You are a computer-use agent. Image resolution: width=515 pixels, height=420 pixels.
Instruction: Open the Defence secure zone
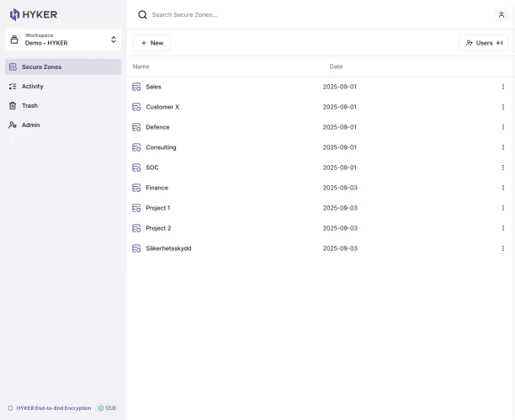click(x=157, y=127)
